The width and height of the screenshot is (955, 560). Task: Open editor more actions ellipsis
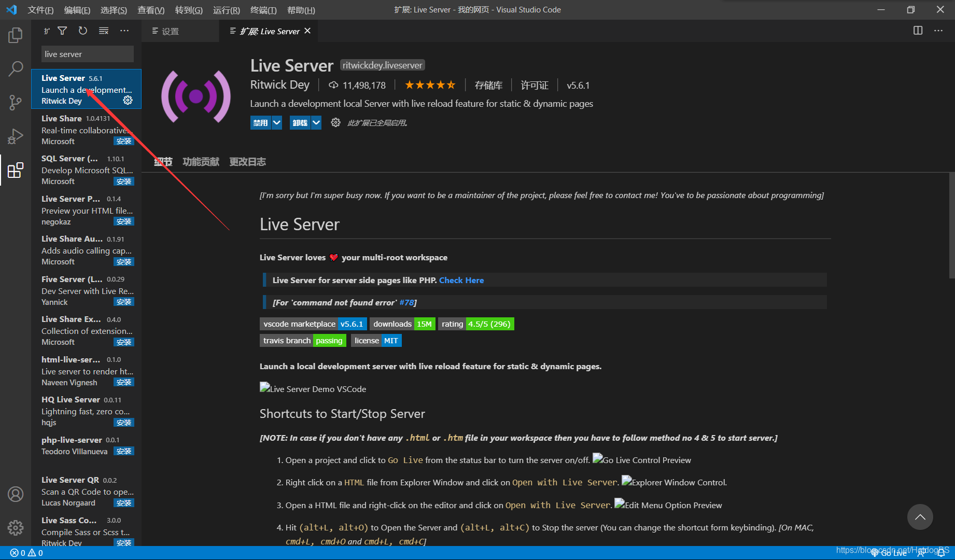(x=938, y=31)
